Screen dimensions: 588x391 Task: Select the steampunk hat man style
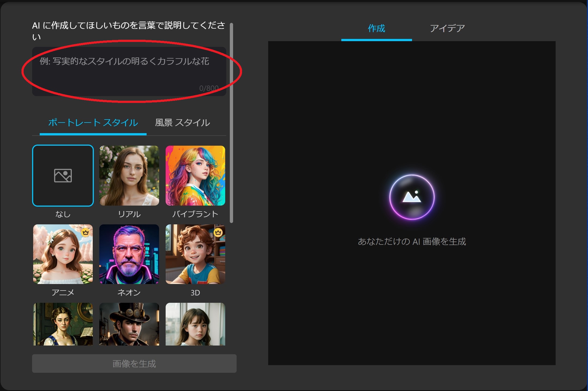coord(129,324)
